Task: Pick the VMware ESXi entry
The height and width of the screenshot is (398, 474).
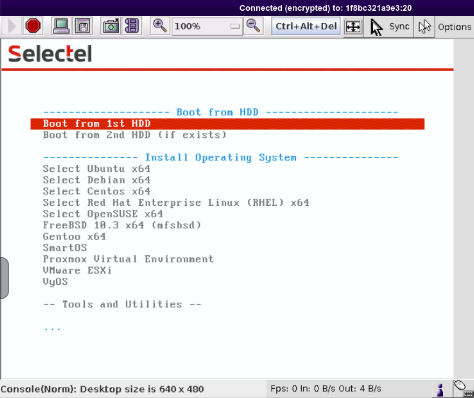Action: point(77,270)
